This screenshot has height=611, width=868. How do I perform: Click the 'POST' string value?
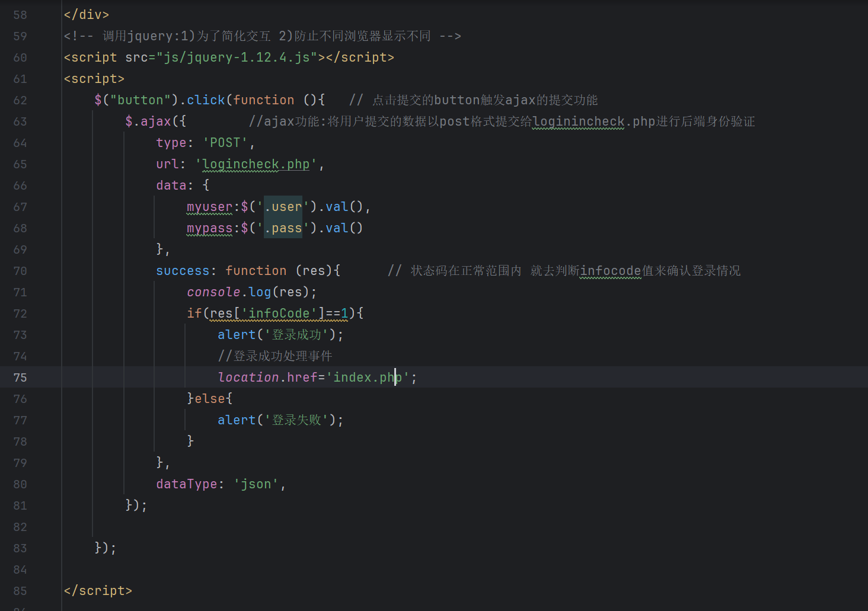(225, 143)
